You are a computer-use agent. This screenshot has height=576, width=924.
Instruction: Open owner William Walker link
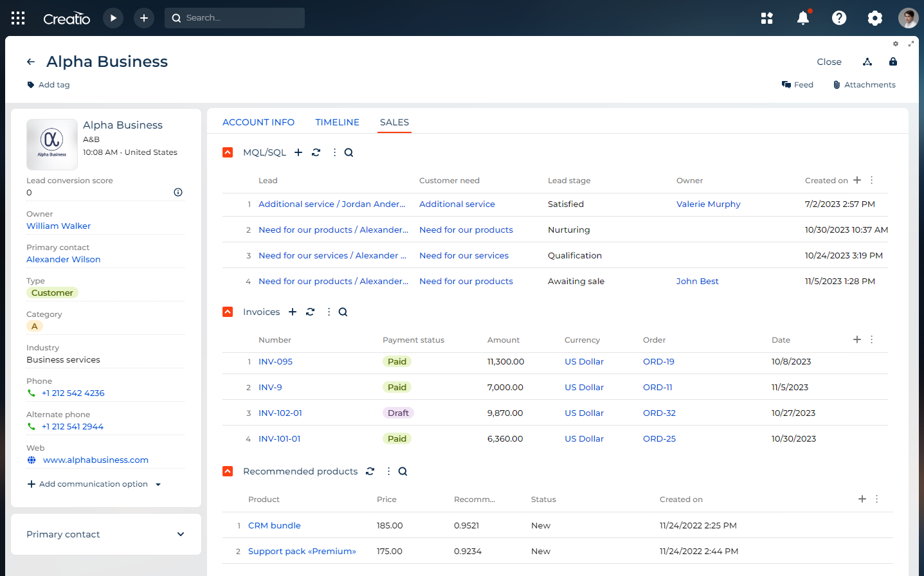59,226
